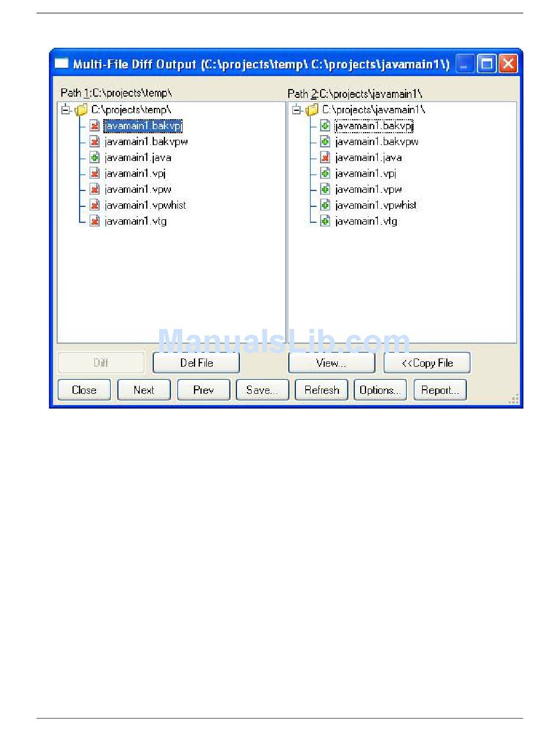Viewport: 560px width, 747px height.
Task: Close the Multi-File Diff Output window
Action: pyautogui.click(x=508, y=64)
